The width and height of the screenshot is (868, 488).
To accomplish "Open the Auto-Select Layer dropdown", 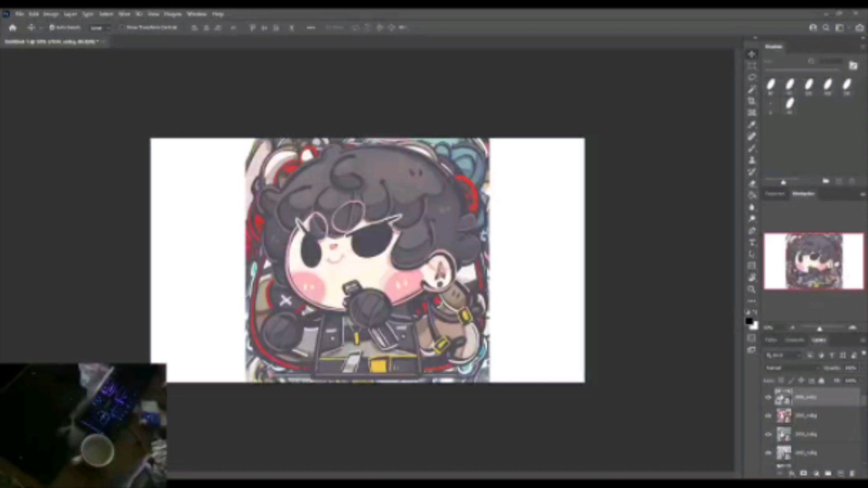I will point(100,28).
